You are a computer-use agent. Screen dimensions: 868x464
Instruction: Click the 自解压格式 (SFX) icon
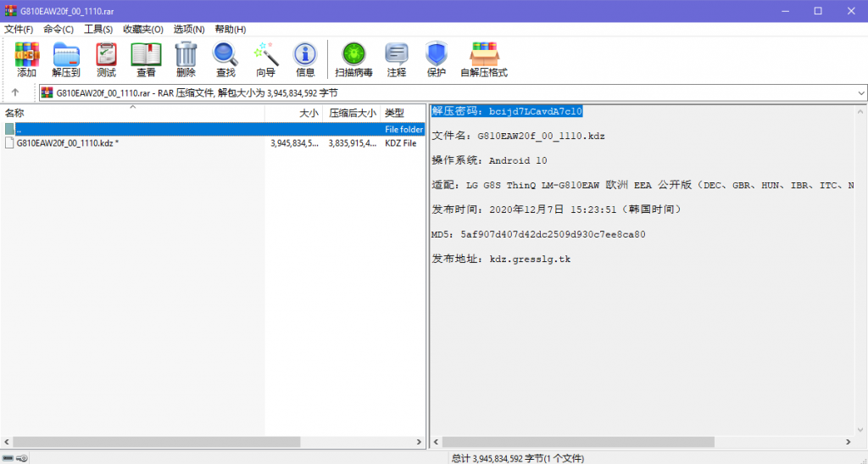(484, 59)
